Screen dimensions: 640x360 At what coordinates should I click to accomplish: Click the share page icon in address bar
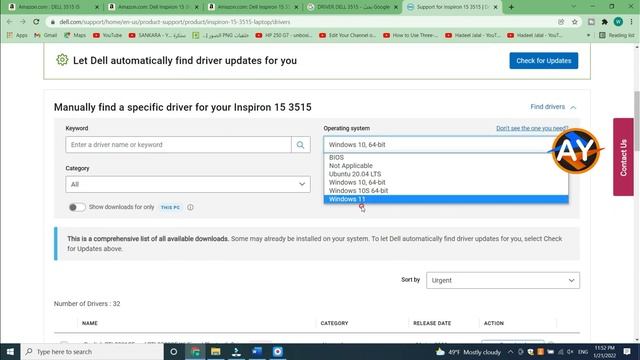pos(561,22)
